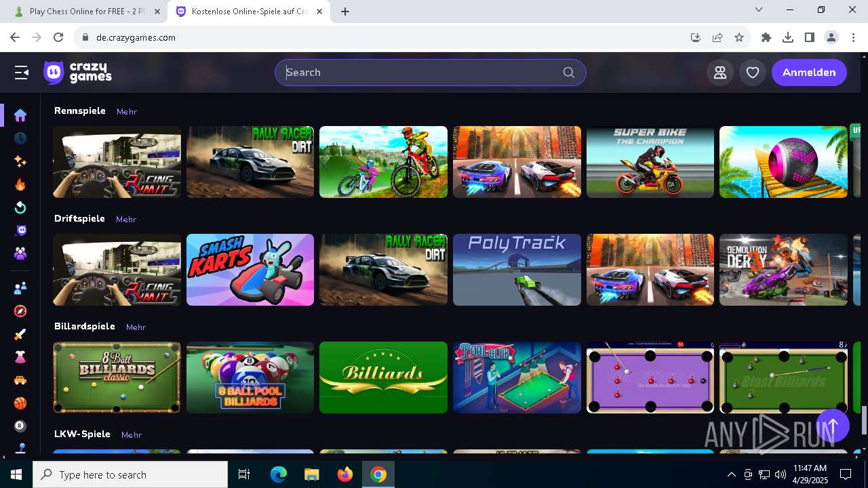The image size is (868, 488).
Task: Open File Explorer from taskbar
Action: click(312, 474)
